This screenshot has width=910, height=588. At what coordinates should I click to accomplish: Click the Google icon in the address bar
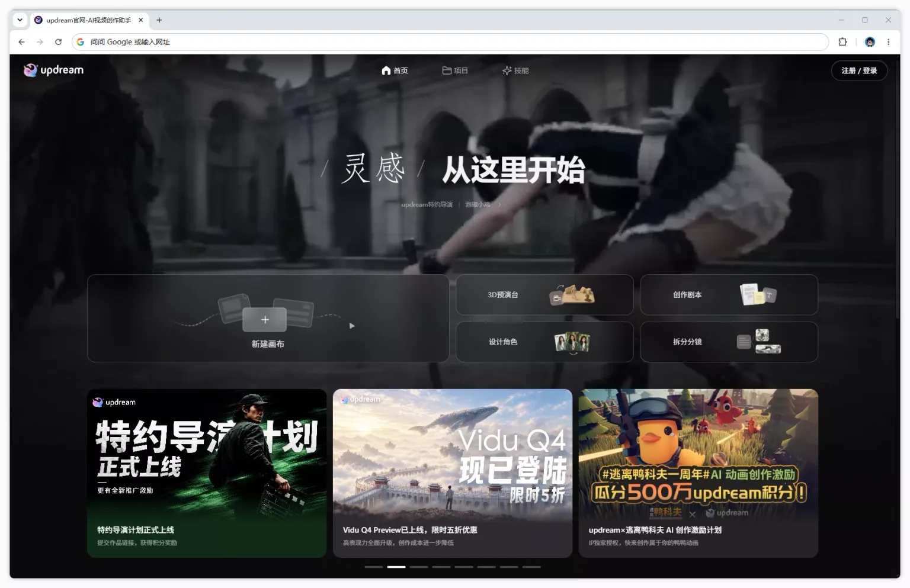pyautogui.click(x=81, y=42)
